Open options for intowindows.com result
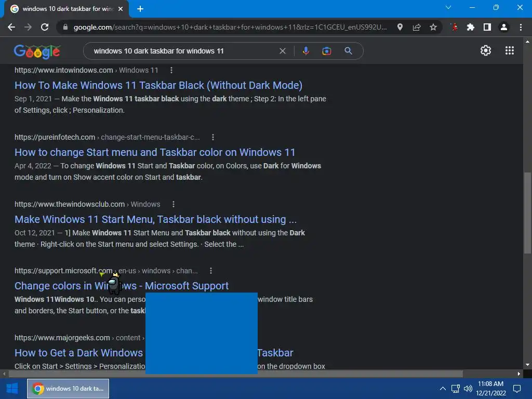The image size is (532, 399). (171, 70)
